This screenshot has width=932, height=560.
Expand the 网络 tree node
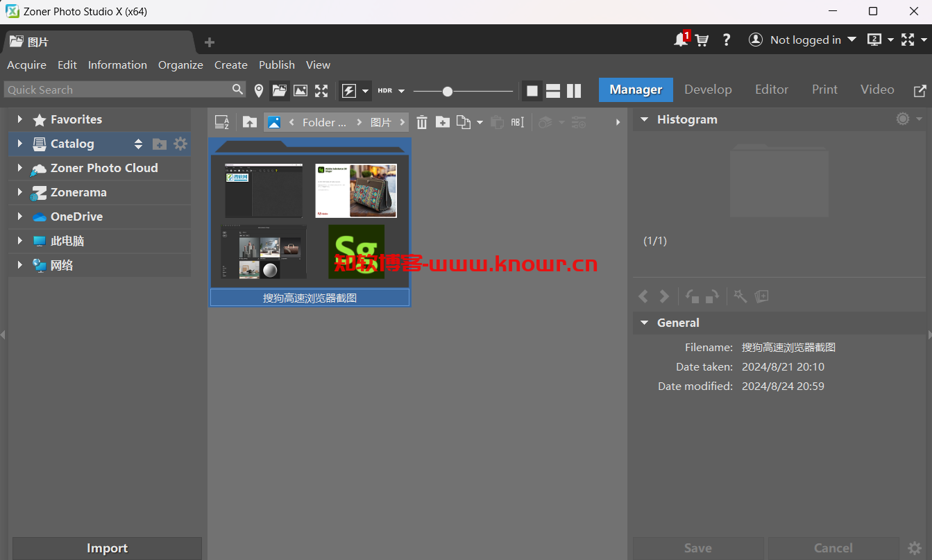point(19,265)
